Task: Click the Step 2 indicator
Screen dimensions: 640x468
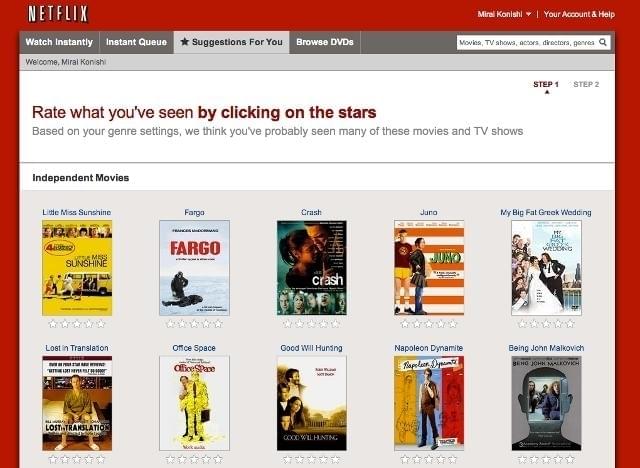Action: 585,85
